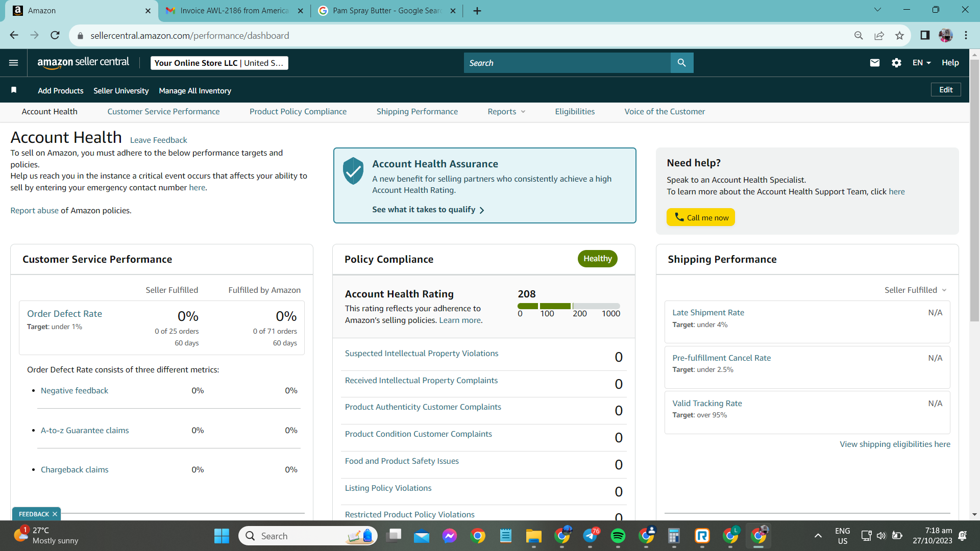
Task: Open the Chrome three-dot menu
Action: coord(966,35)
